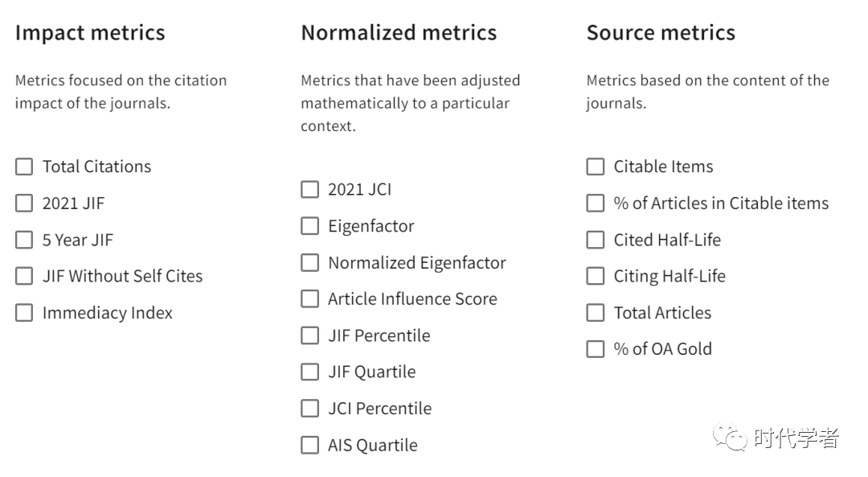The width and height of the screenshot is (868, 477).
Task: Select Article Influence Score checkbox
Action: click(x=310, y=298)
